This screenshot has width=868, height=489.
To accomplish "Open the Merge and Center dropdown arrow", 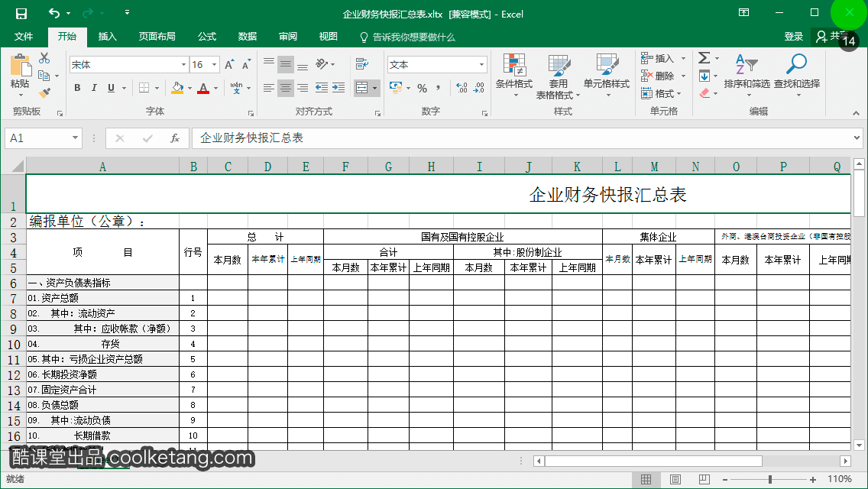I will click(x=374, y=88).
